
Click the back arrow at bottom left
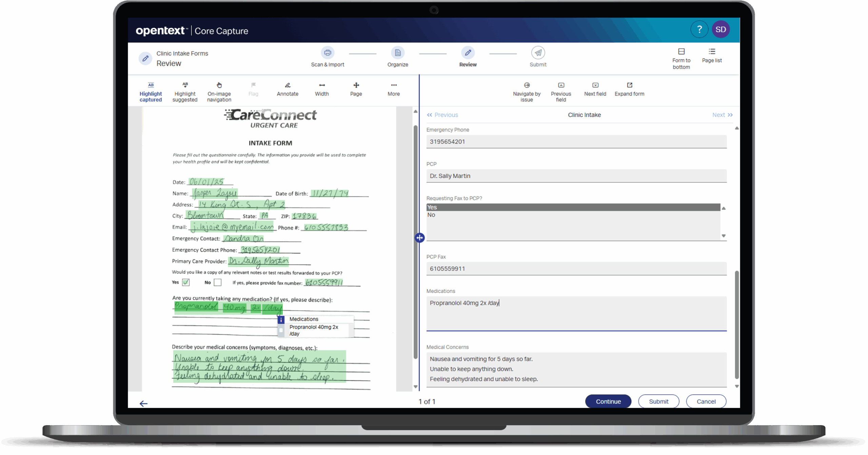(x=143, y=403)
